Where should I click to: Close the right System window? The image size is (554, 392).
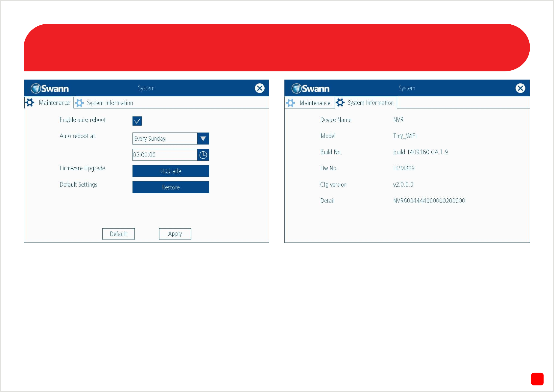coord(520,88)
